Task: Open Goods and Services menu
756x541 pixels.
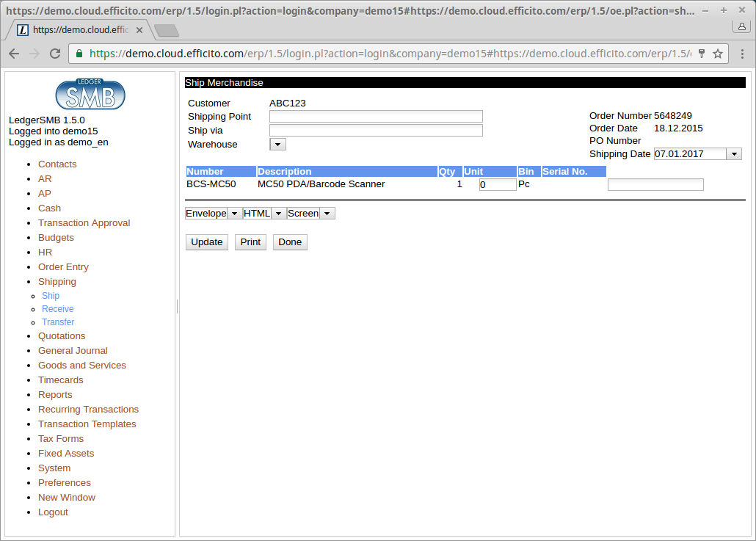Action: coord(82,366)
